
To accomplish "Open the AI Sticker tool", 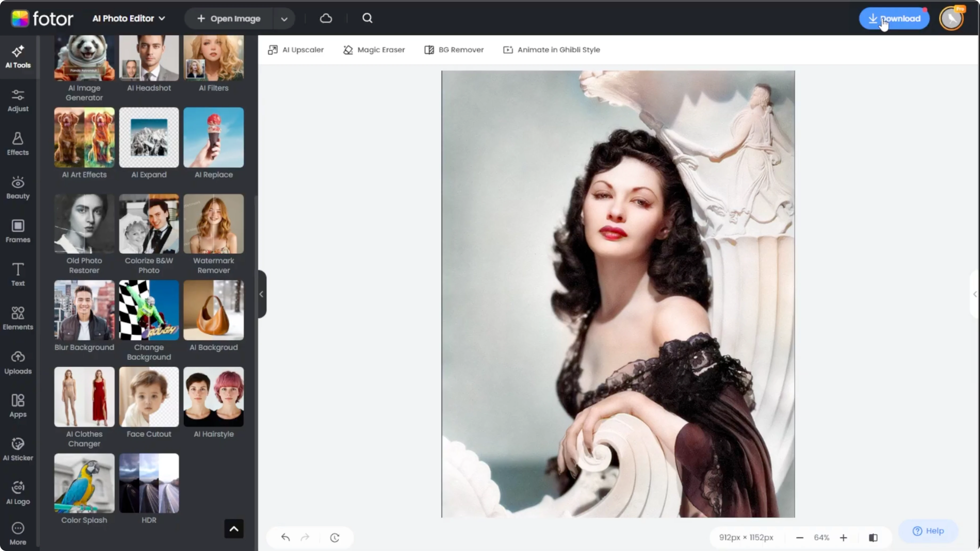I will point(18,450).
